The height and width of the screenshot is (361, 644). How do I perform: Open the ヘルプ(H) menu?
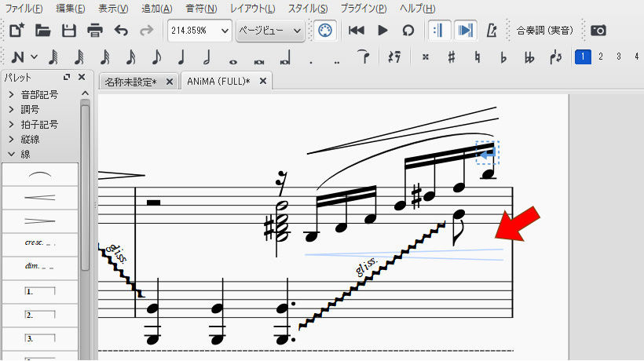[x=417, y=8]
